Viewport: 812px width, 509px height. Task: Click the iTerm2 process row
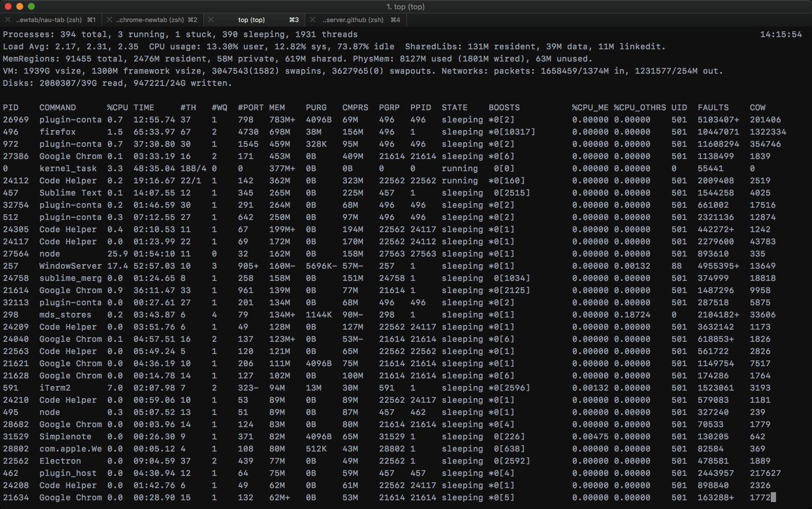click(55, 388)
